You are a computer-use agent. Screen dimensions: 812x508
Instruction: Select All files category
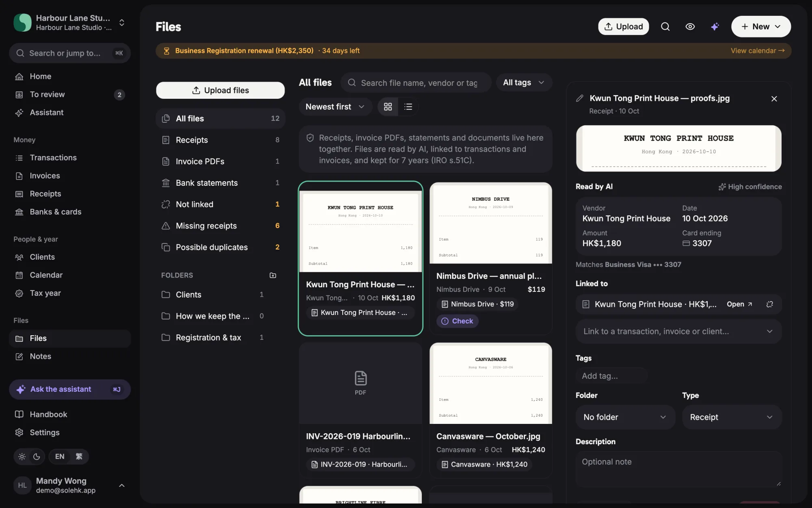coord(220,119)
